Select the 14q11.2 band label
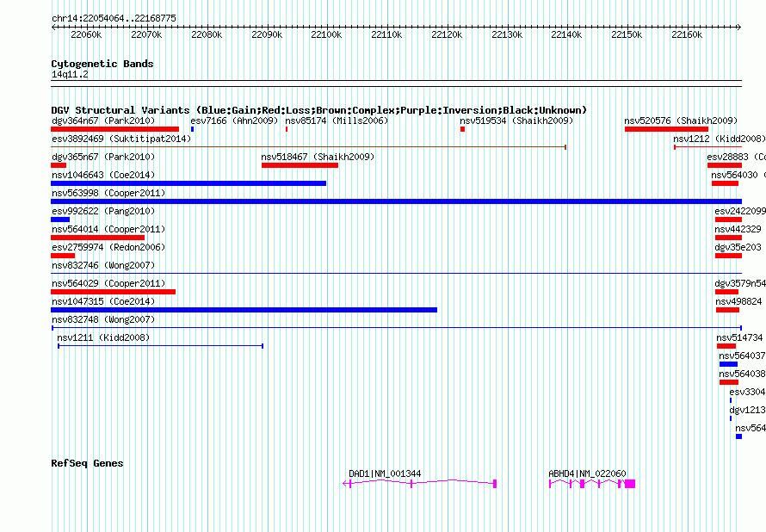 point(70,74)
